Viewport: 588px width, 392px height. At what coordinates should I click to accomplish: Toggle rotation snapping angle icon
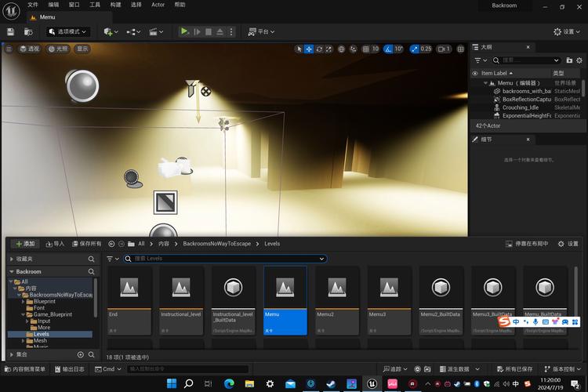pos(389,49)
